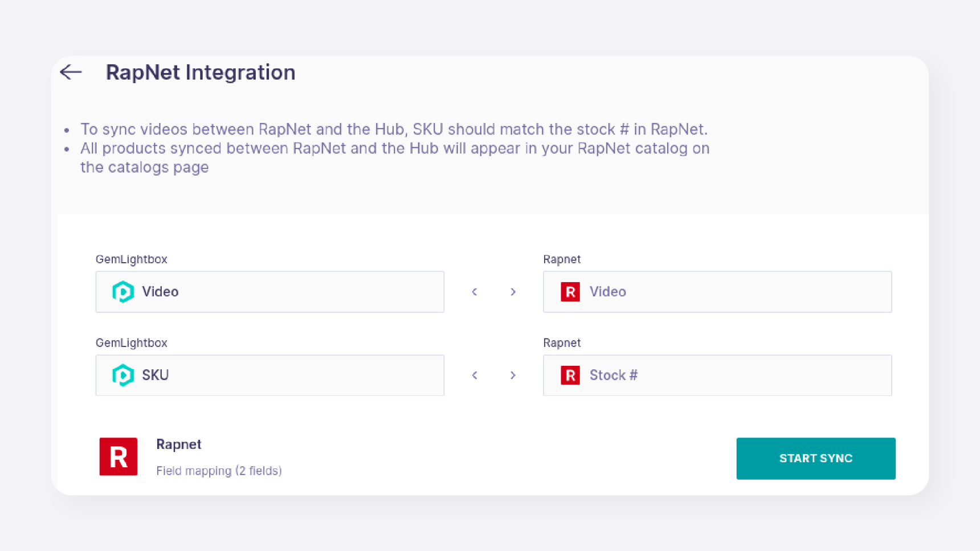The width and height of the screenshot is (980, 551).
Task: Toggle the right chevron between Video fields
Action: (513, 292)
